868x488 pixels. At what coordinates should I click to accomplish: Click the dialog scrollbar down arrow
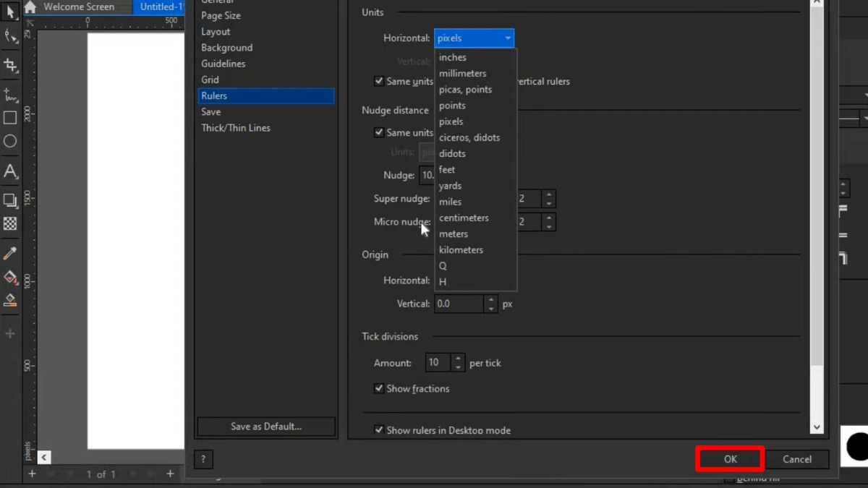pos(817,427)
